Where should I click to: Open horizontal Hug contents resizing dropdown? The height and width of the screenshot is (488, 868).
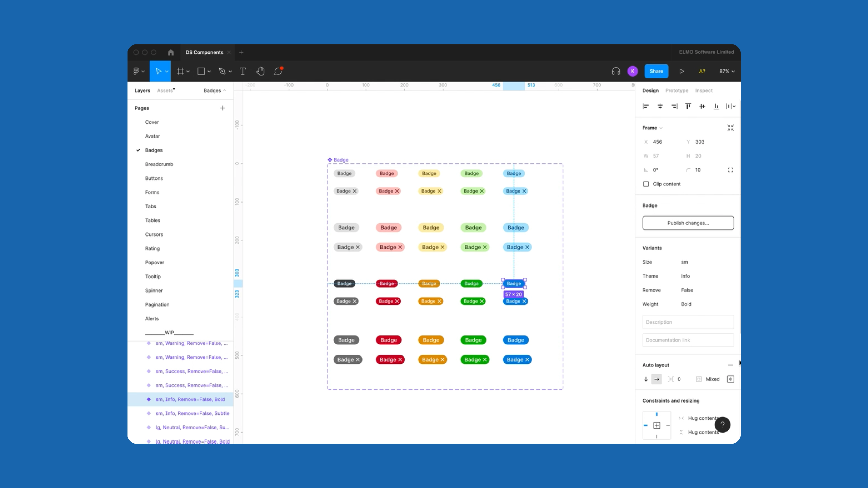tap(703, 418)
